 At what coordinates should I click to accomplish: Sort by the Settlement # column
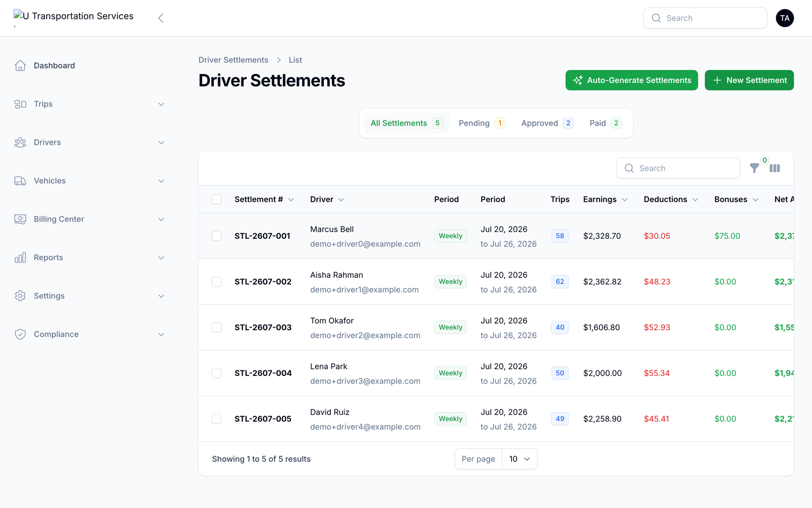(x=264, y=199)
